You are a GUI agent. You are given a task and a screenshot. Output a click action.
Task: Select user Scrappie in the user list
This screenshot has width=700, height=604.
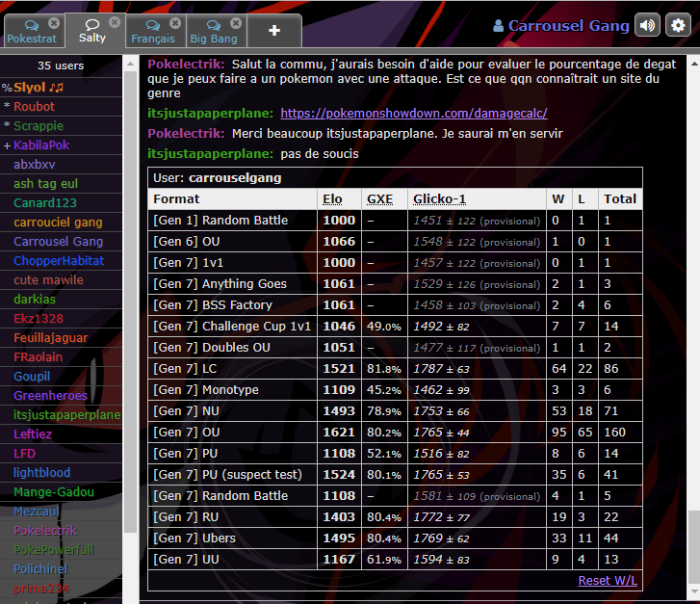pyautogui.click(x=62, y=125)
